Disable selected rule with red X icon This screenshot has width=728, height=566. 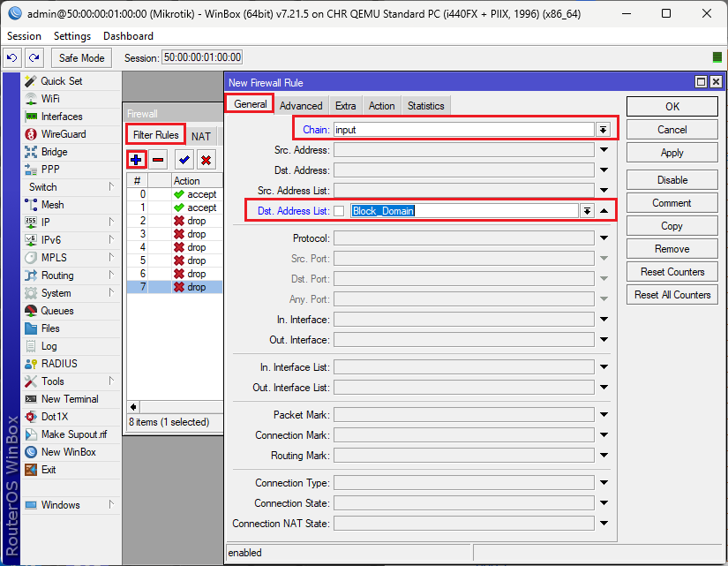(x=206, y=160)
